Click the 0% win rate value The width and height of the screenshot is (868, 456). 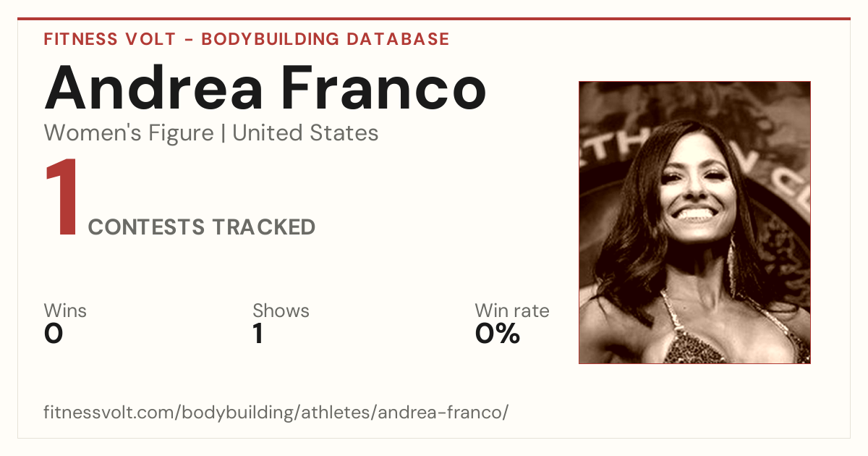point(498,334)
